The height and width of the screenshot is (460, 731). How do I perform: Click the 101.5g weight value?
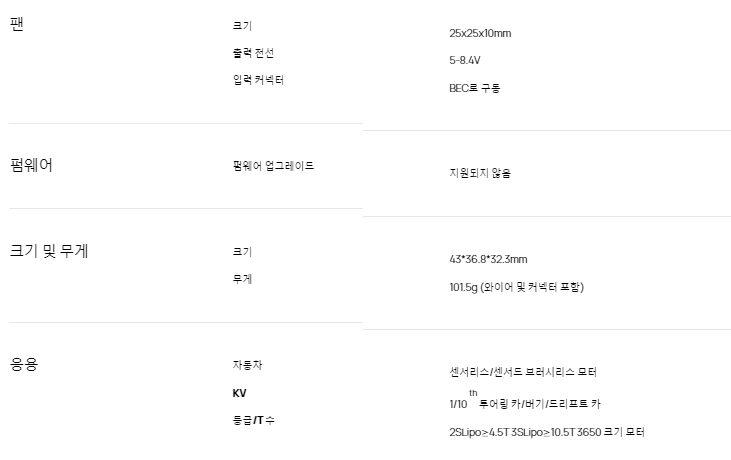coord(516,288)
